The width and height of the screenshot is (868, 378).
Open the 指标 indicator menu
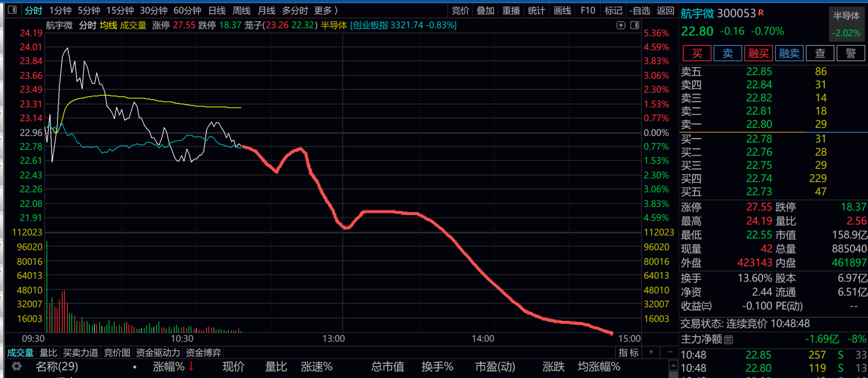pos(628,352)
